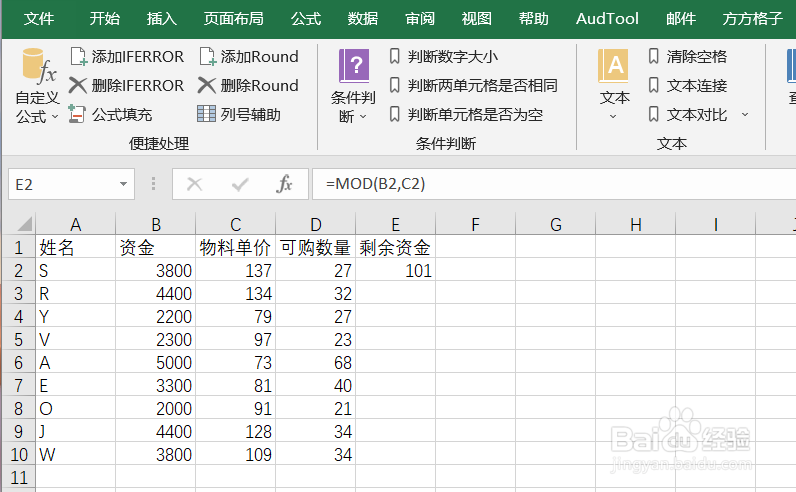Image resolution: width=796 pixels, height=492 pixels.
Task: Select cell C9 with value 128
Action: pos(236,431)
